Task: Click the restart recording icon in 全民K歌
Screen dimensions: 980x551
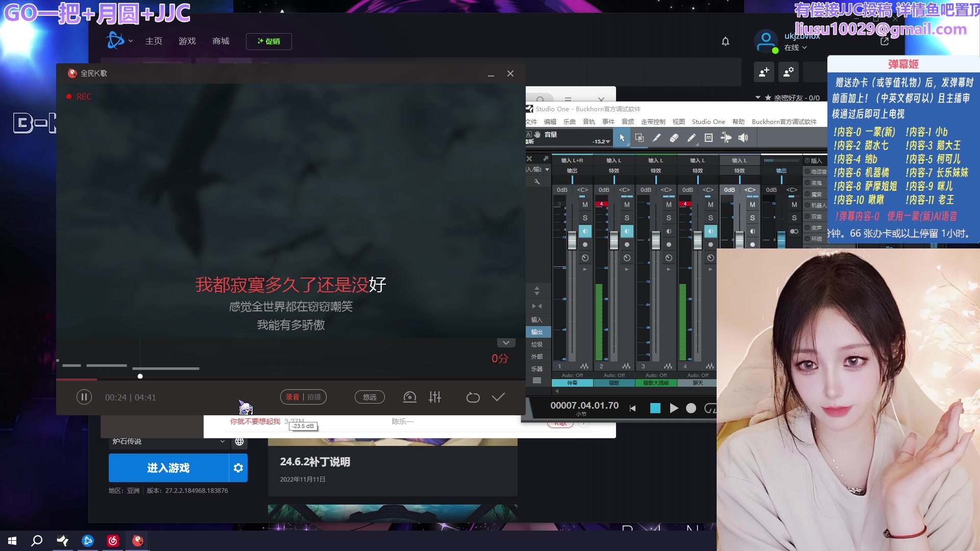Action: coord(473,397)
